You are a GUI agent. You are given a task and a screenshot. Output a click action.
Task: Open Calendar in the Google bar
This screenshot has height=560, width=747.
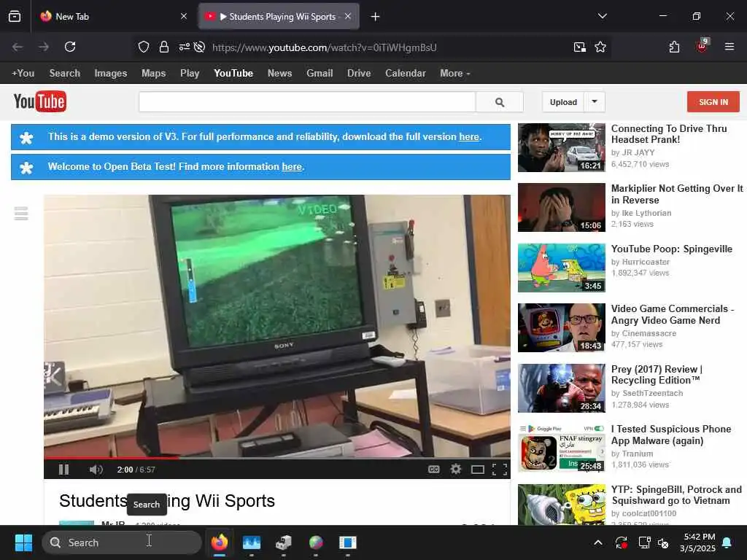click(406, 74)
